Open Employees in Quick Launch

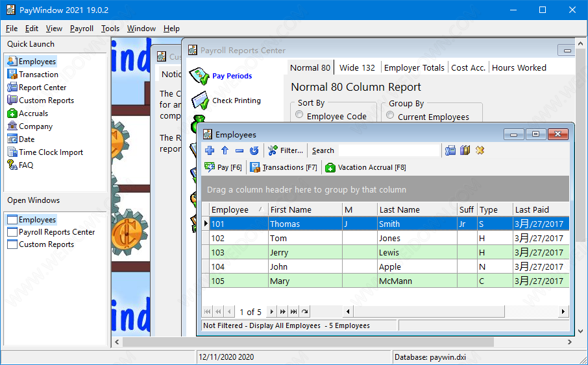[x=32, y=62]
